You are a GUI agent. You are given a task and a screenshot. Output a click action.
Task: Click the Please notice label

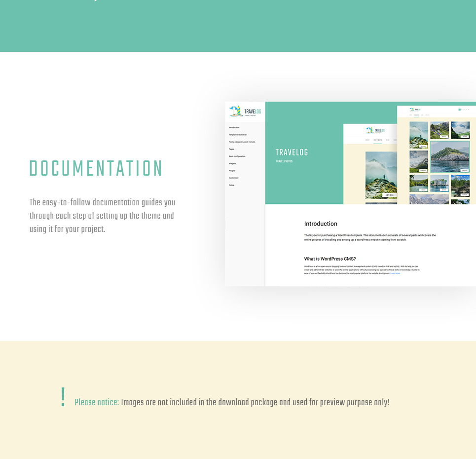(97, 402)
